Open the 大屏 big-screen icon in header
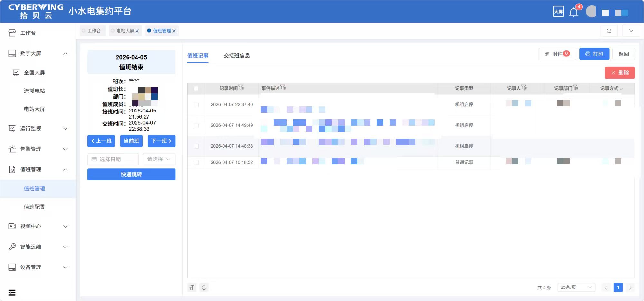Screen dimensions: 644x301 pyautogui.click(x=558, y=12)
